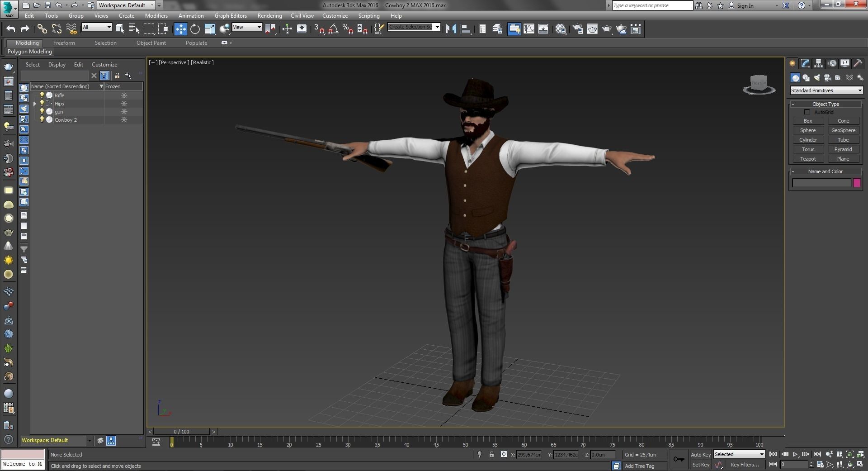Click the Undo arrow in main toolbar
Image resolution: width=868 pixels, height=471 pixels.
click(11, 29)
